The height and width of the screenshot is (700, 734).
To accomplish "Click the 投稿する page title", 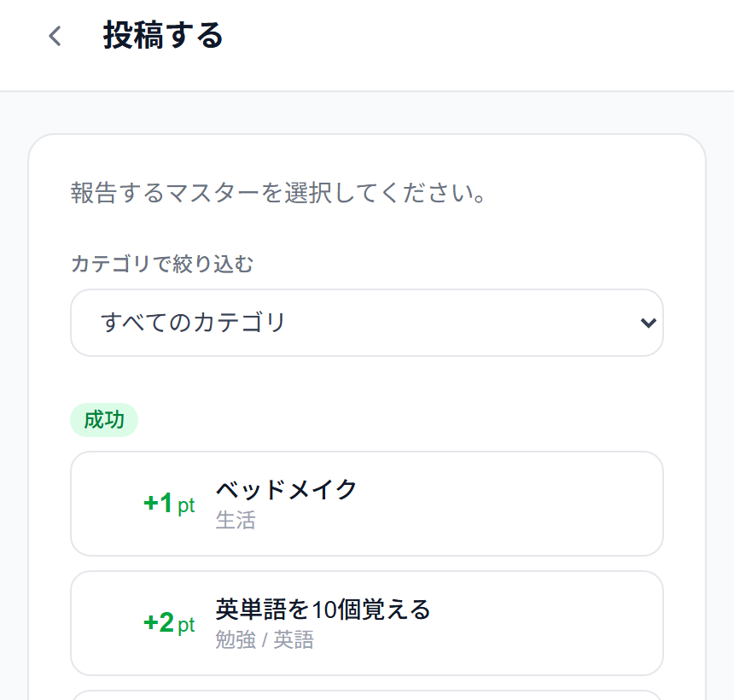I will [161, 36].
